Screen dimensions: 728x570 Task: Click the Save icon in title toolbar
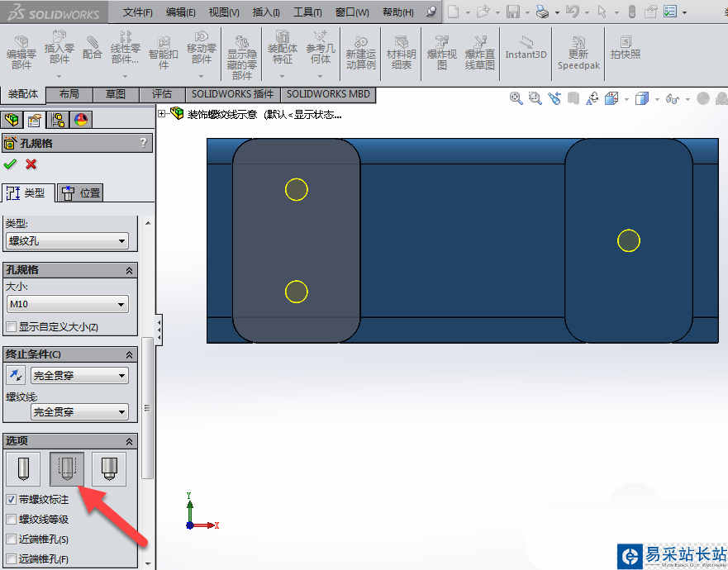pos(513,12)
